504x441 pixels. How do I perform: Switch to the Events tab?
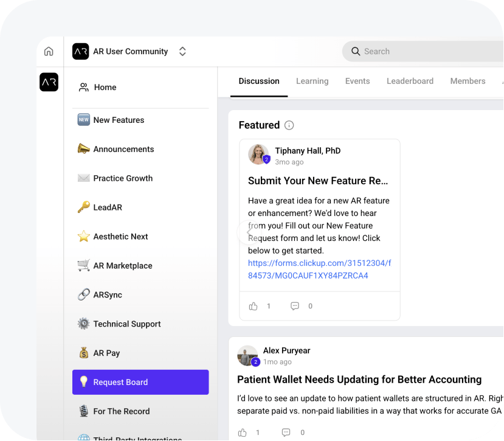357,81
